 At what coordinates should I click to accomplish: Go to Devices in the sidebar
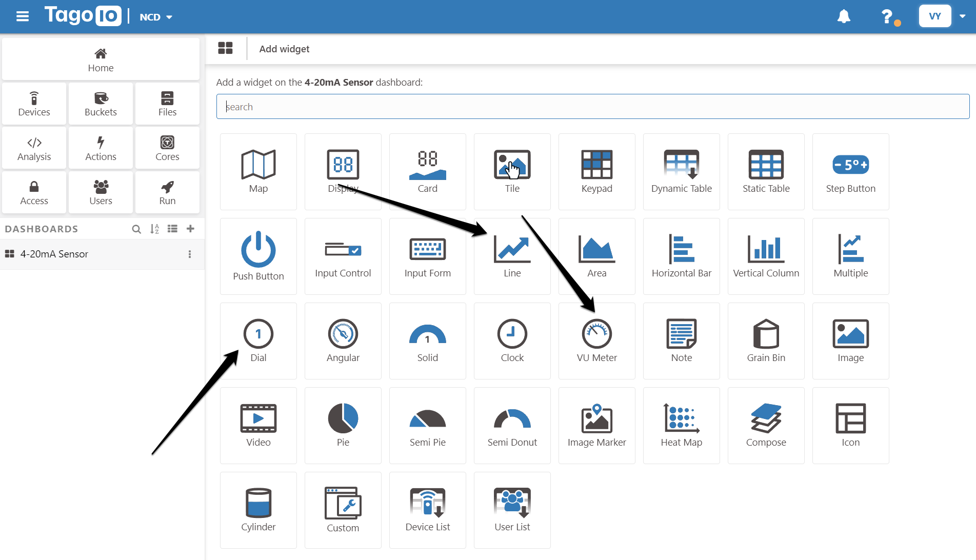(x=34, y=104)
